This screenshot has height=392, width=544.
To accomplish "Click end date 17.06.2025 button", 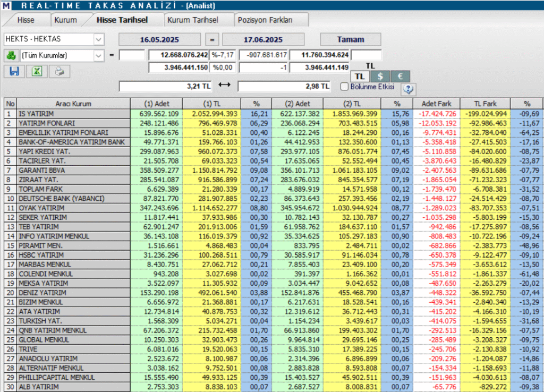I will (x=263, y=39).
